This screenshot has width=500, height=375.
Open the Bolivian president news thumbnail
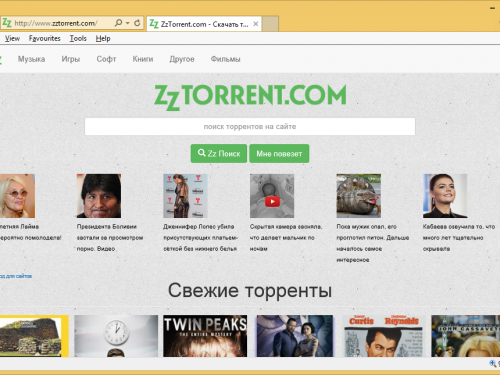point(99,196)
